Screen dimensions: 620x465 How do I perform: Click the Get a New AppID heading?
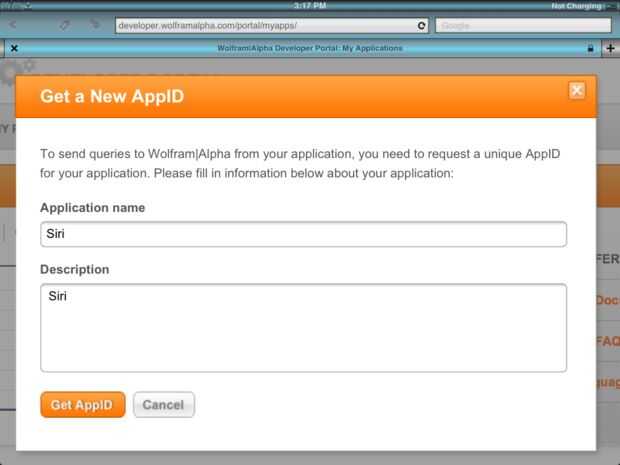[x=112, y=96]
